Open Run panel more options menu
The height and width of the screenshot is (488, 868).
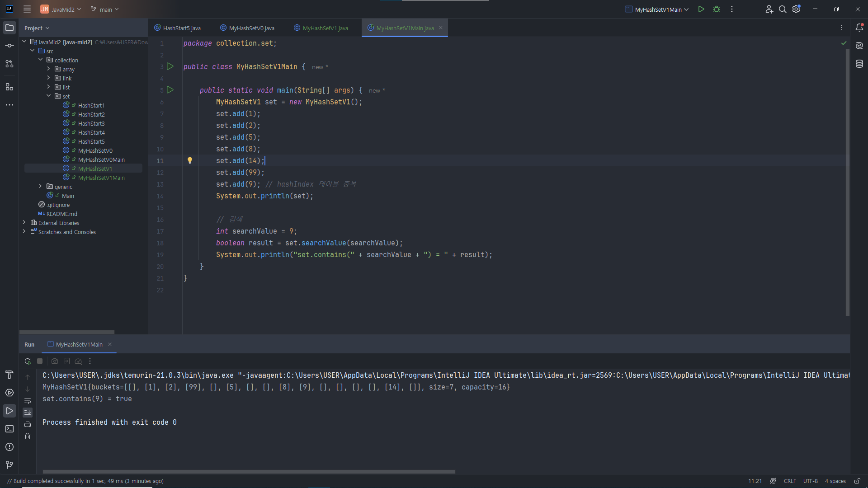[x=90, y=361]
